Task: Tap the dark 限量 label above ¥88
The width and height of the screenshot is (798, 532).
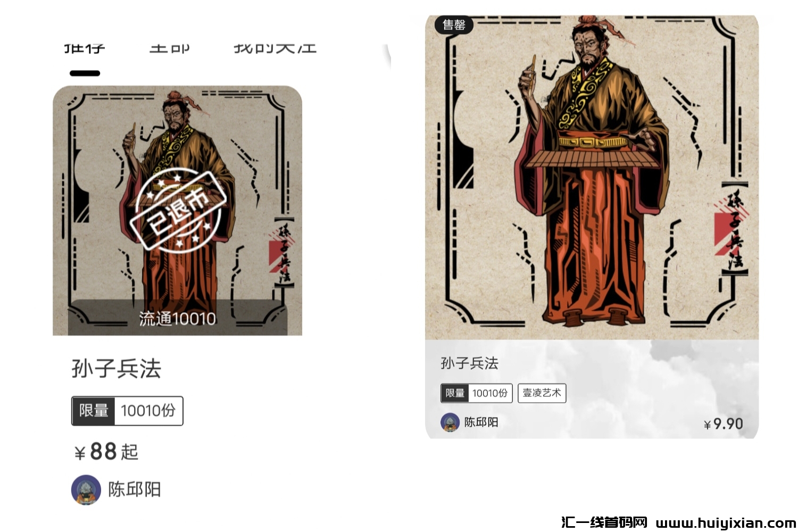Action: [94, 411]
